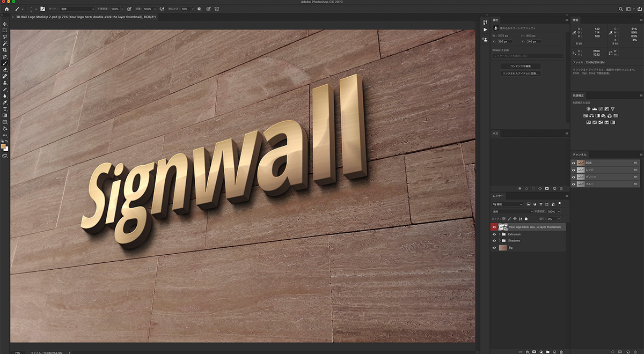Switch to the Info (情報) tab

point(576,20)
